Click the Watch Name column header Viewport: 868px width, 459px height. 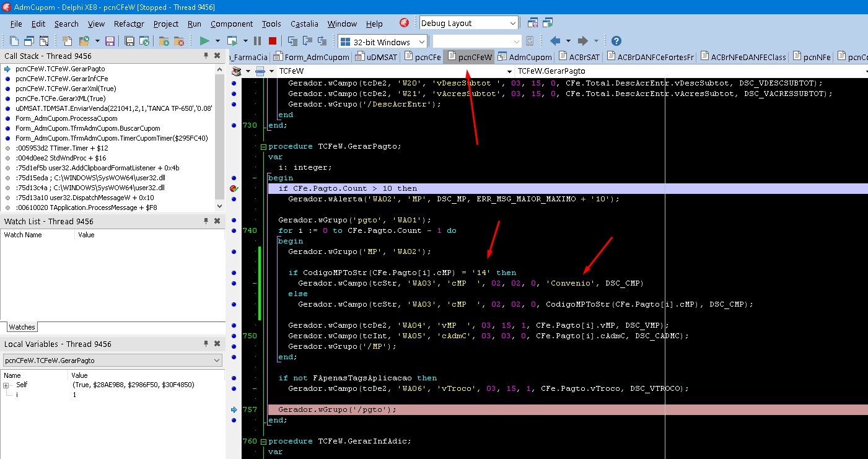click(38, 235)
